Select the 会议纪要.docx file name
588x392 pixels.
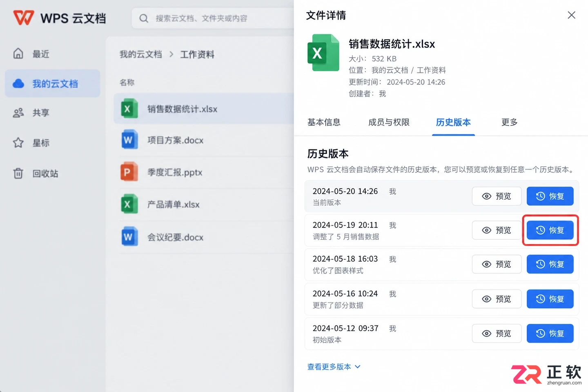175,237
